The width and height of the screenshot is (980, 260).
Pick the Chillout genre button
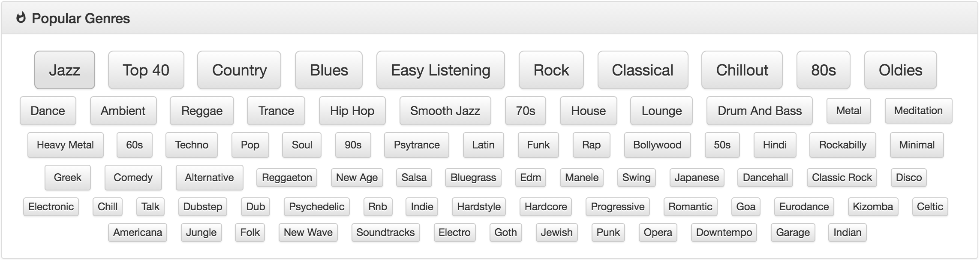(742, 70)
